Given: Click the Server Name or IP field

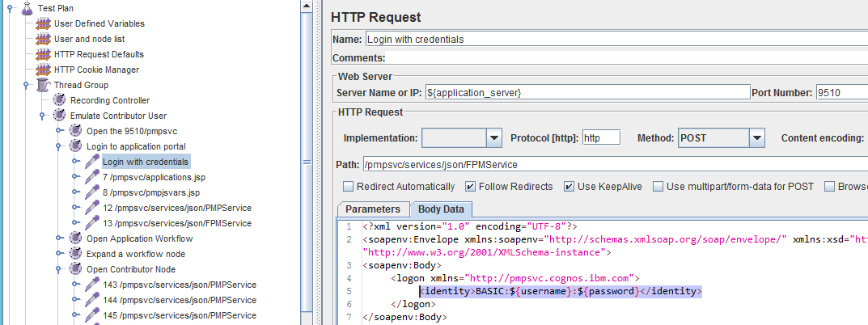Looking at the screenshot, I should coord(586,93).
